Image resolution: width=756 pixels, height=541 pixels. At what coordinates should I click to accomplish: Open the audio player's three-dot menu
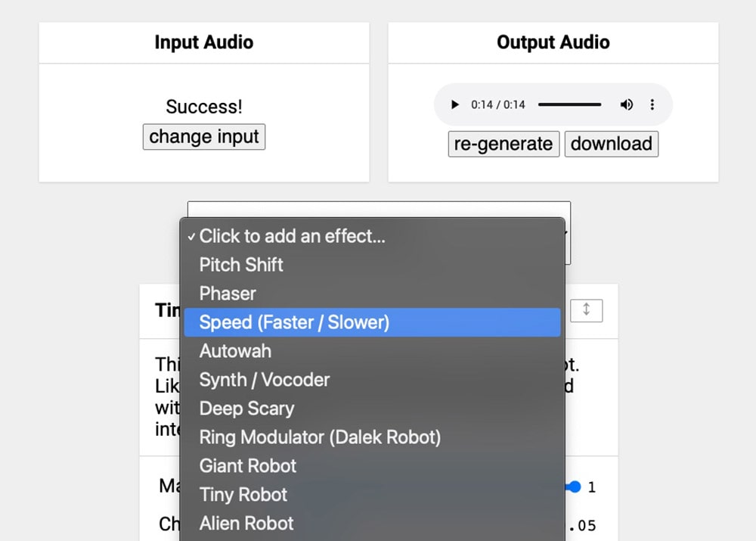(652, 104)
